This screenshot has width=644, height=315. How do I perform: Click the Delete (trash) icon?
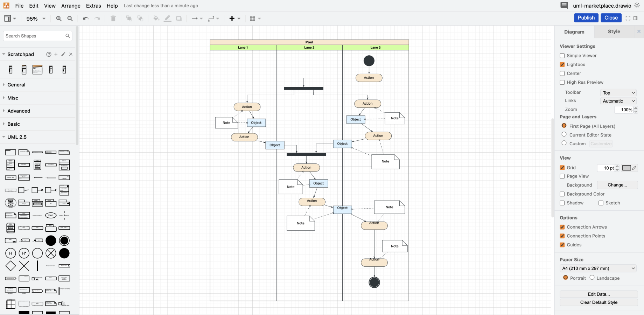point(113,18)
